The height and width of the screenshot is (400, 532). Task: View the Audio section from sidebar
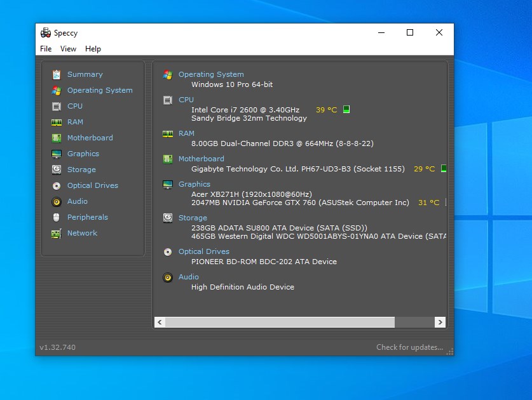click(x=78, y=202)
